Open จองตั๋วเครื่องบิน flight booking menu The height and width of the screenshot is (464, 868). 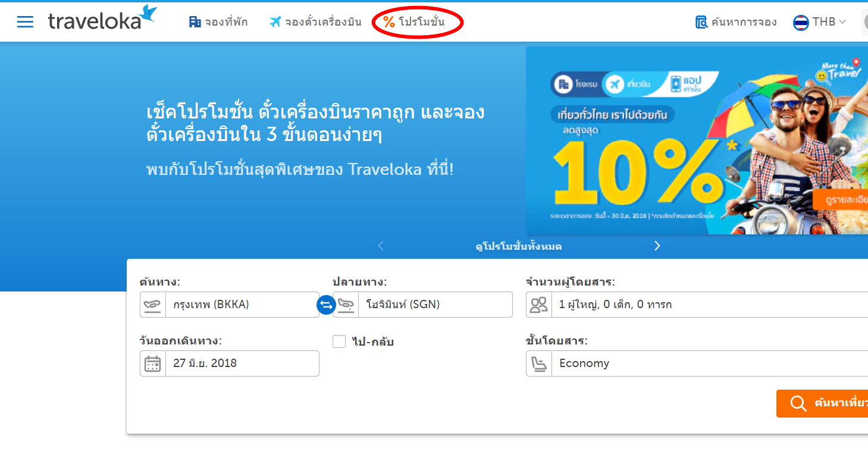315,22
